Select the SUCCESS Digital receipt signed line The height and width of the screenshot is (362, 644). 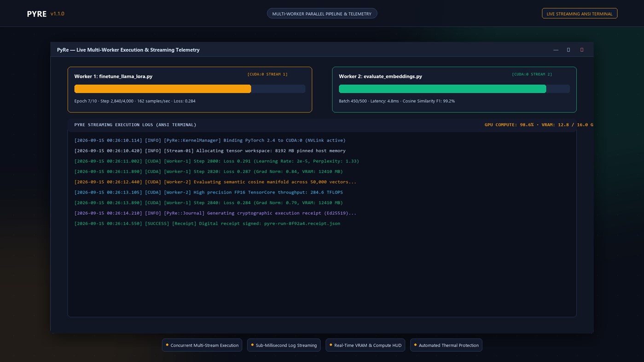[207, 224]
